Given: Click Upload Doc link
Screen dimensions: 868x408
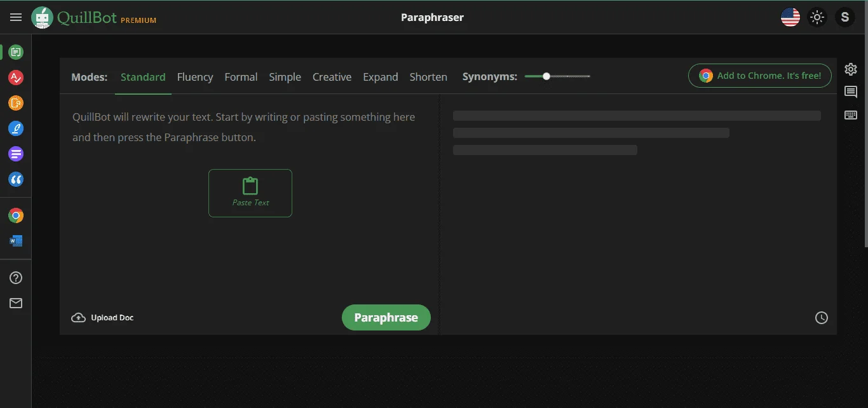Looking at the screenshot, I should pos(102,318).
